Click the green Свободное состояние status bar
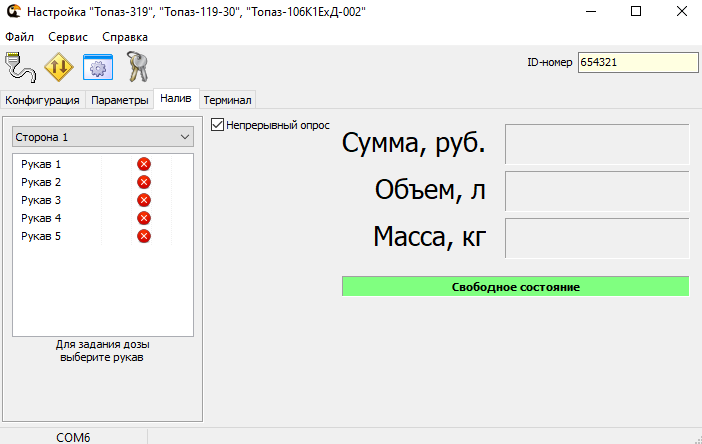Viewport: 702px width, 444px height. coord(515,286)
